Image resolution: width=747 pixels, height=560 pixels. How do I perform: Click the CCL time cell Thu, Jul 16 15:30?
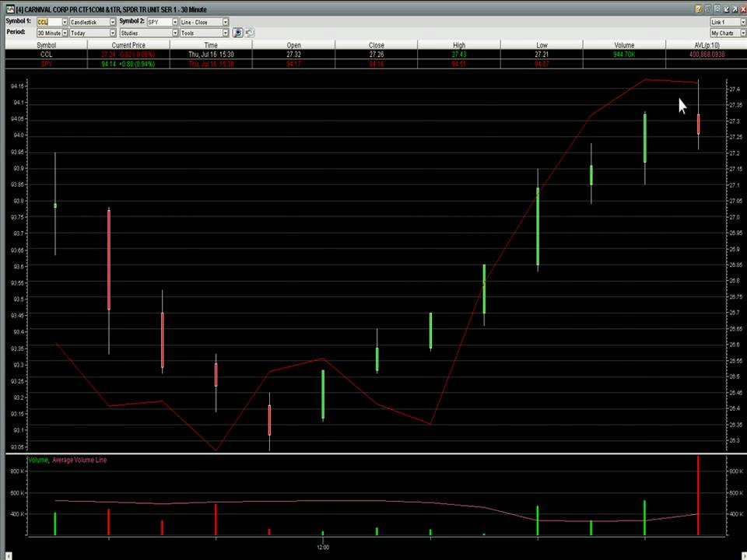pos(211,54)
